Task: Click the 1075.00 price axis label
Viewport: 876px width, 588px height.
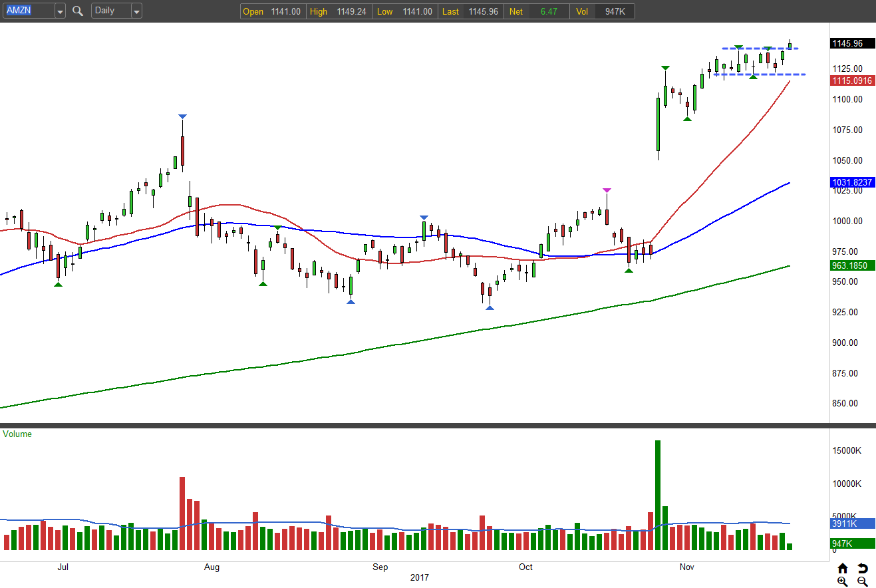Action: point(847,130)
